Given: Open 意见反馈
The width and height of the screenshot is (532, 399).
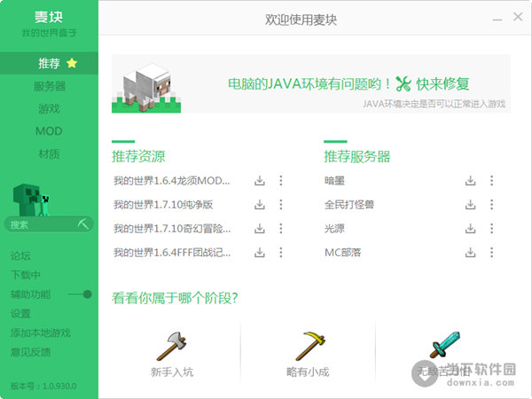Looking at the screenshot, I should [30, 352].
